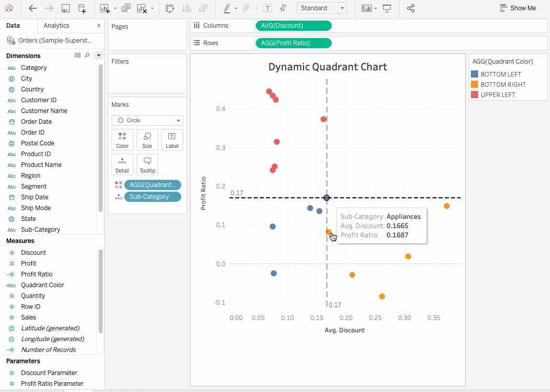
Task: Select the Order Date dimension
Action: point(36,122)
